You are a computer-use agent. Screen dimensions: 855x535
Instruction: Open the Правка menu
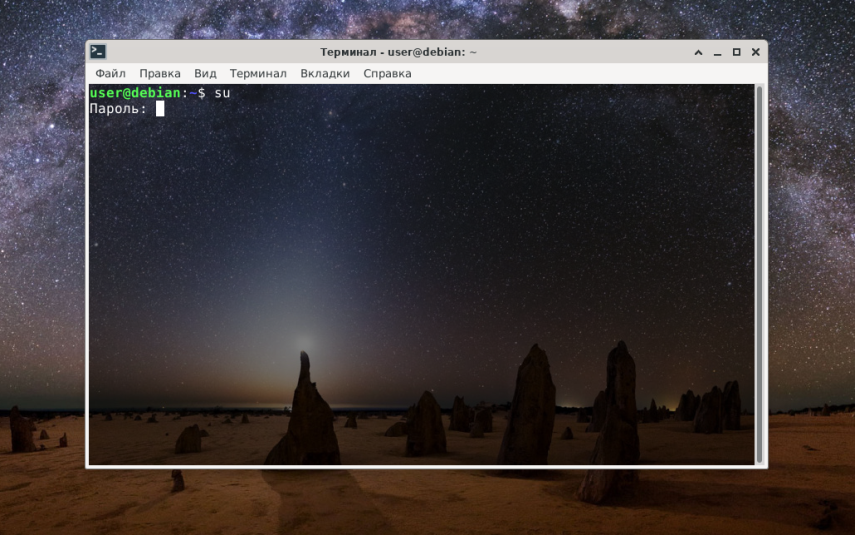click(160, 74)
